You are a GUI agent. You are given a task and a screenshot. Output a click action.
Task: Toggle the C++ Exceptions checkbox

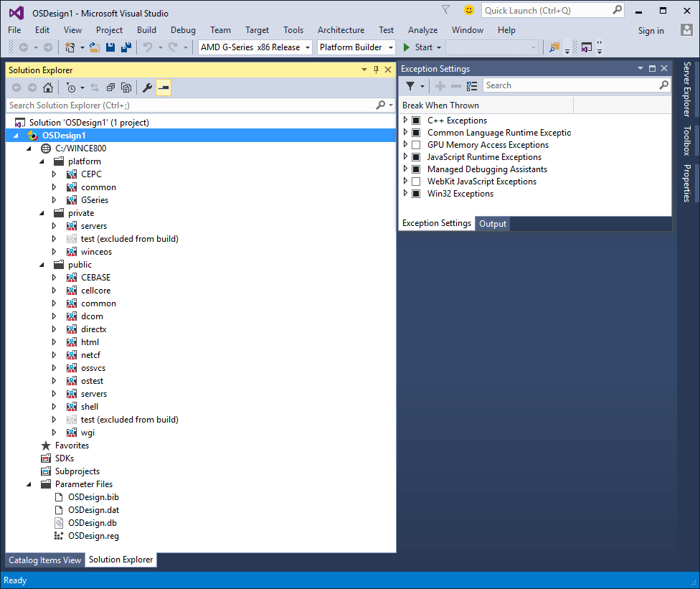coord(416,121)
